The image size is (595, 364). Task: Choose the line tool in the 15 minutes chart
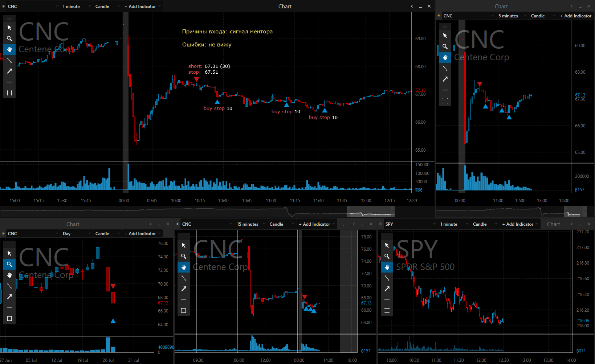click(x=184, y=278)
